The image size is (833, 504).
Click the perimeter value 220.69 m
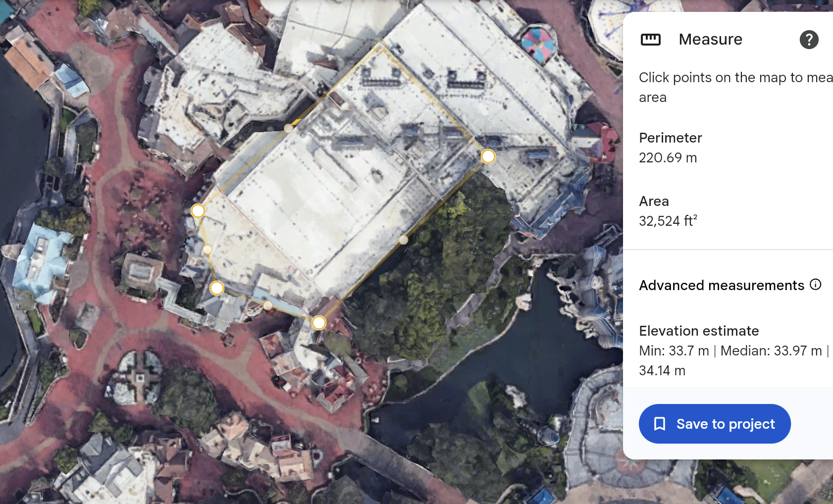click(x=668, y=158)
